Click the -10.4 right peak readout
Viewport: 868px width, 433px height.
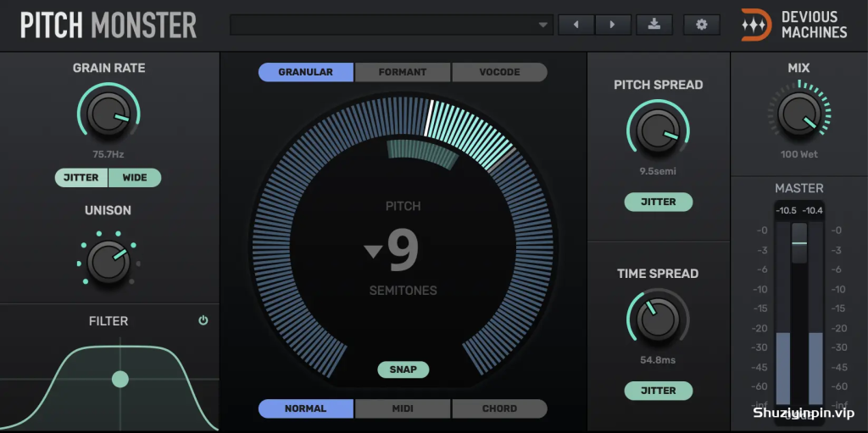[x=812, y=210]
